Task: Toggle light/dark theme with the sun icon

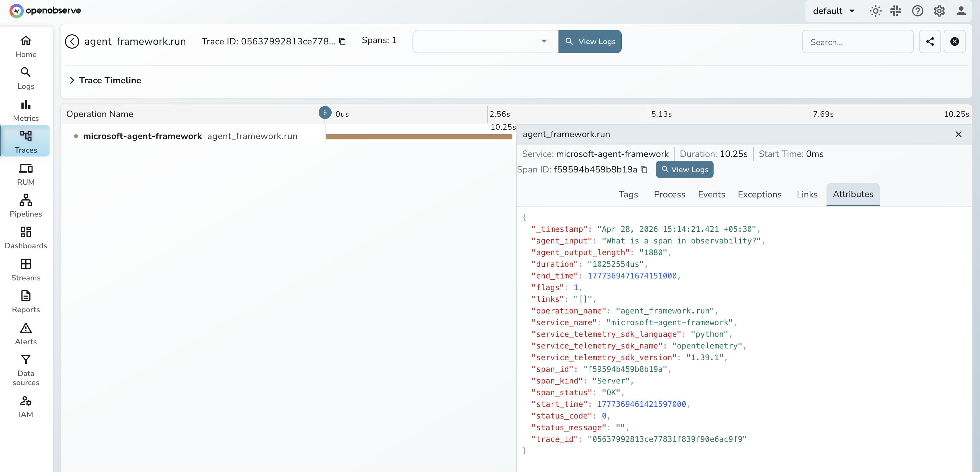Action: (876, 11)
